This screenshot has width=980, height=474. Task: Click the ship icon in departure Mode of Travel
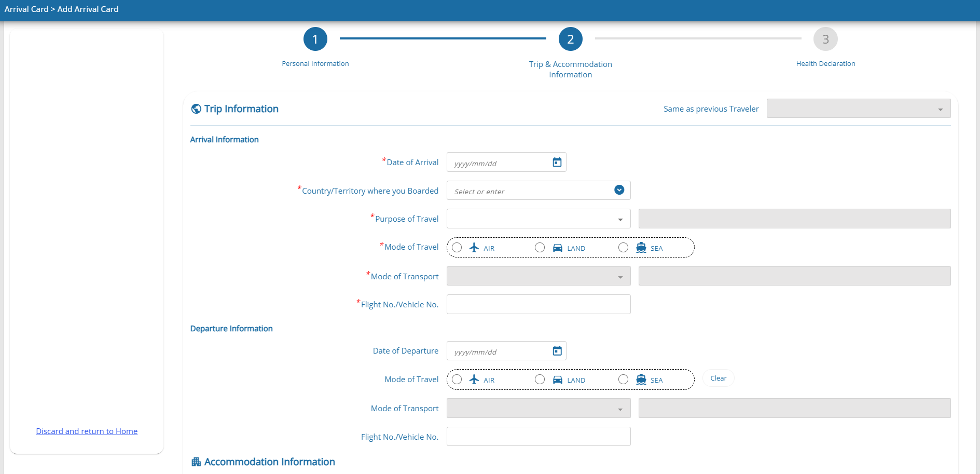(x=641, y=380)
